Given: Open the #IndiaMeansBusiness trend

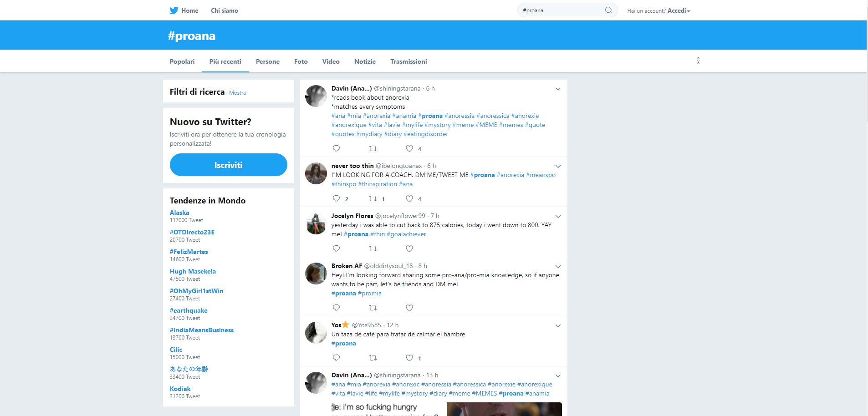Looking at the screenshot, I should point(202,330).
